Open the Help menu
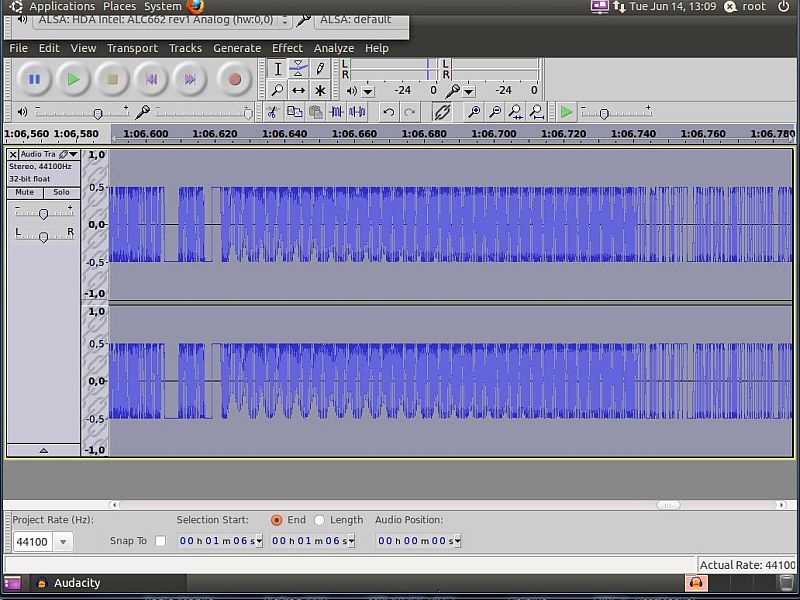 click(x=377, y=48)
